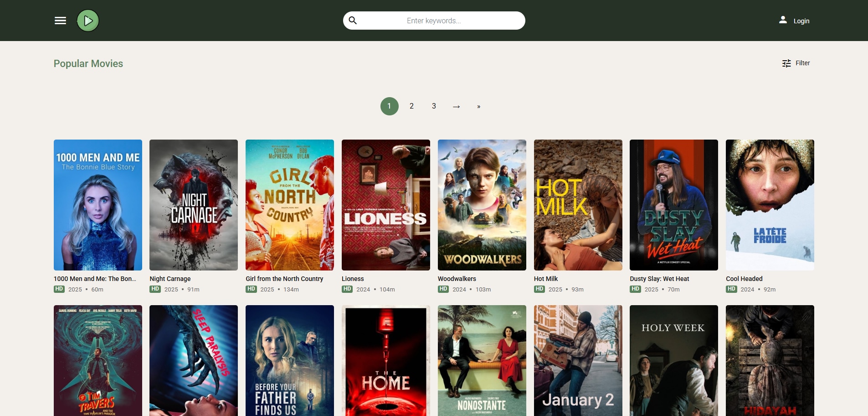868x416 pixels.
Task: Click HD badge under Night Carnage
Action: click(155, 289)
